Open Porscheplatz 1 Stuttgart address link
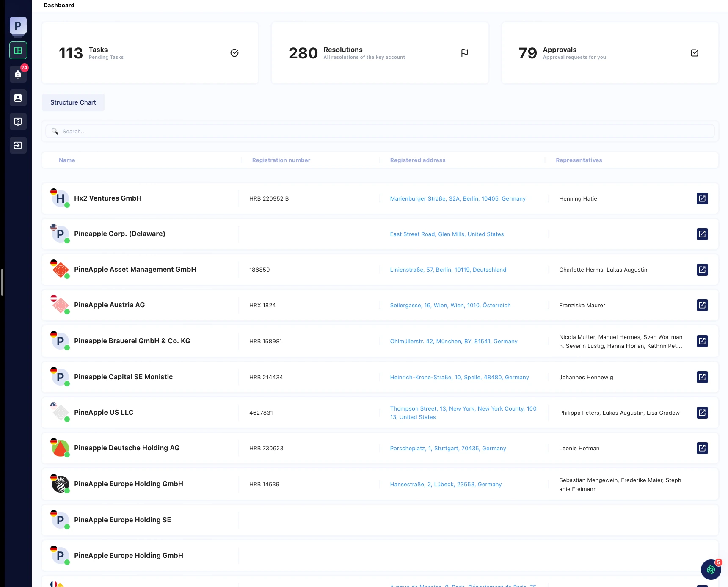The height and width of the screenshot is (587, 728). click(x=448, y=448)
